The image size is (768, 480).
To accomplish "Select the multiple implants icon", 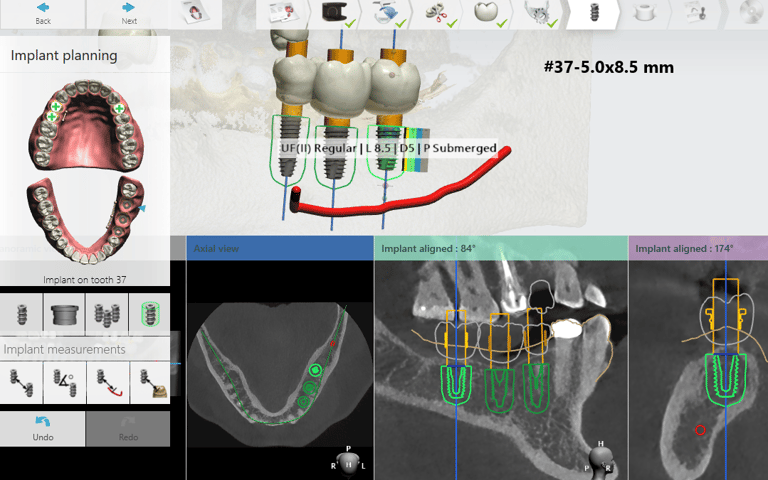I will click(107, 314).
